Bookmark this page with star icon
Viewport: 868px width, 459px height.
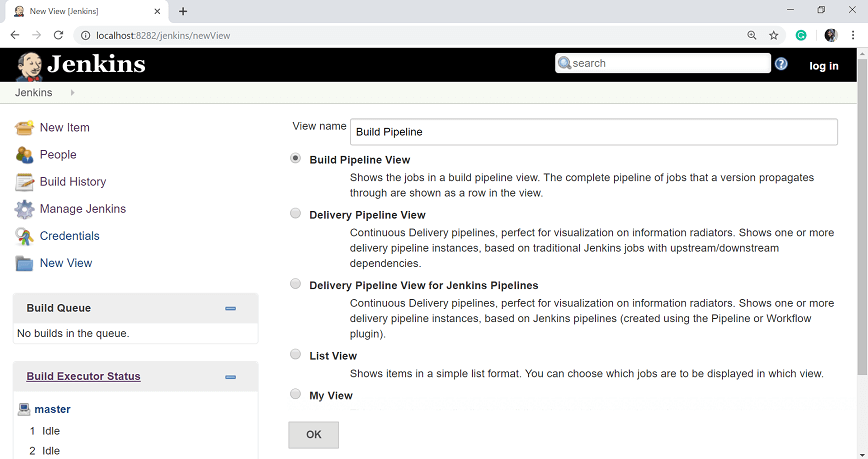tap(773, 35)
